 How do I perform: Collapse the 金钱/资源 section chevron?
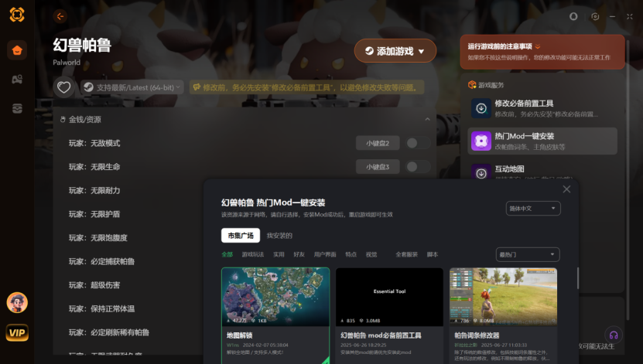click(x=427, y=119)
